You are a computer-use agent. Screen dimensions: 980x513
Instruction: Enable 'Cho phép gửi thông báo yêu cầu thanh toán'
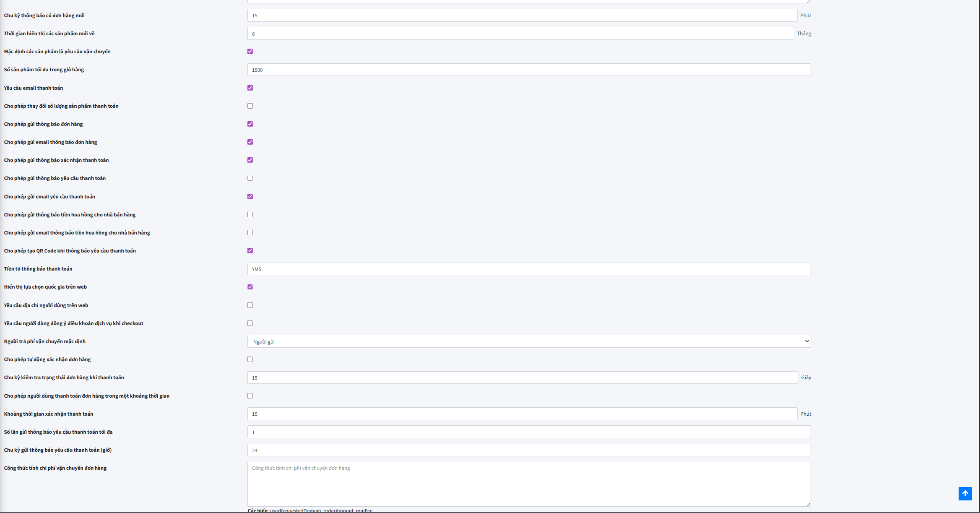click(250, 178)
